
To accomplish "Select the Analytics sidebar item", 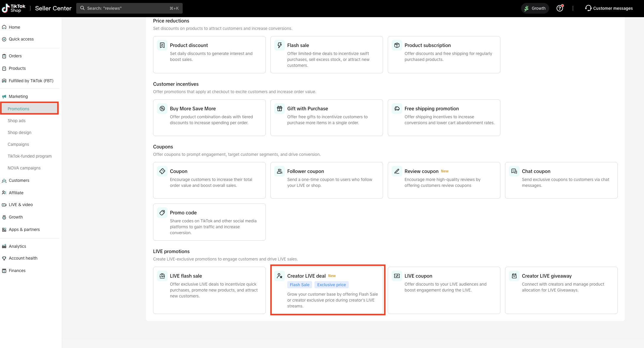I will point(17,246).
